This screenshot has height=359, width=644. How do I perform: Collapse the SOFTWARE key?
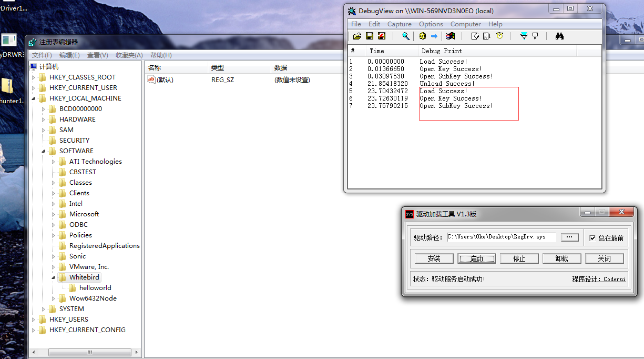44,151
